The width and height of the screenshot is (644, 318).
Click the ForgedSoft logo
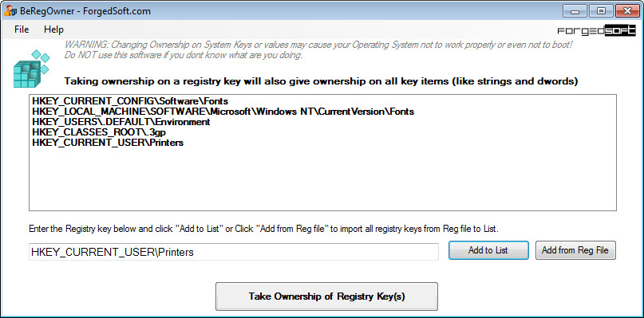(596, 31)
